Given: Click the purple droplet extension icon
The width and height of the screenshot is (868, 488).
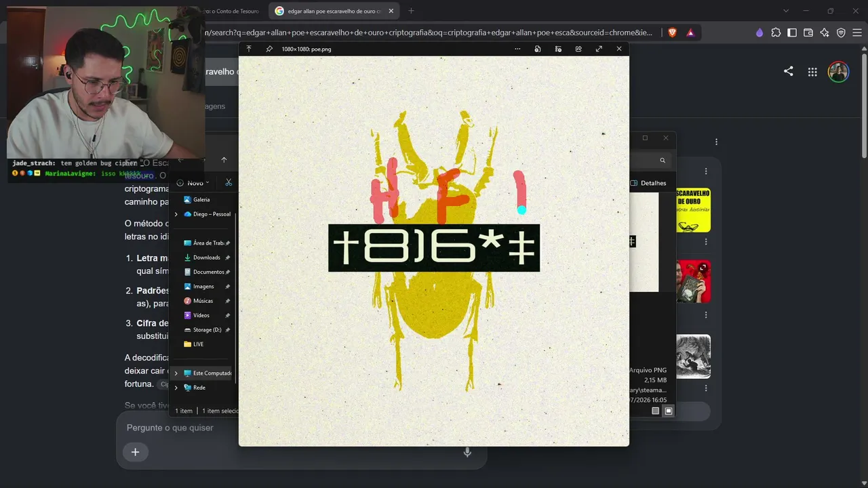Looking at the screenshot, I should (759, 33).
